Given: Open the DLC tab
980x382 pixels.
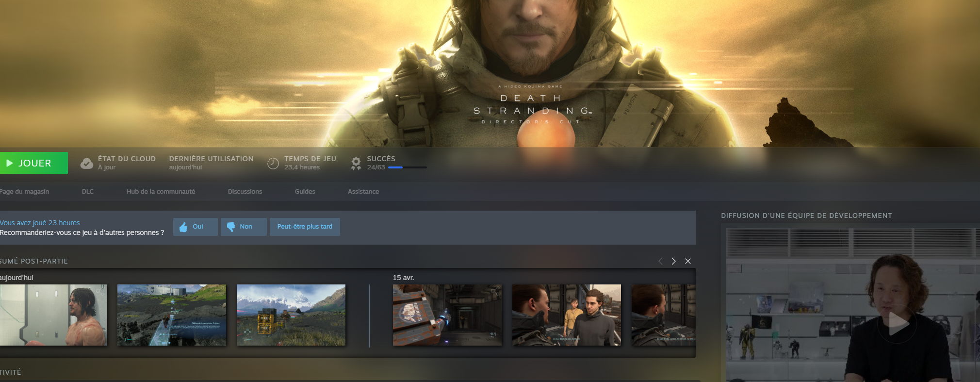Looking at the screenshot, I should 88,192.
